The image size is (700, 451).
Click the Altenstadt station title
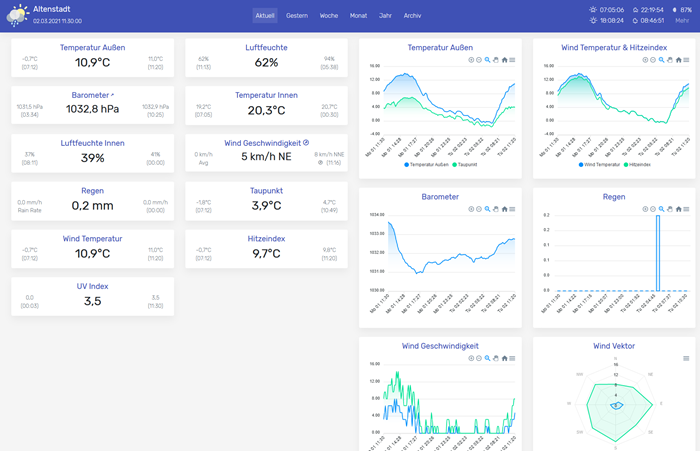(52, 9)
